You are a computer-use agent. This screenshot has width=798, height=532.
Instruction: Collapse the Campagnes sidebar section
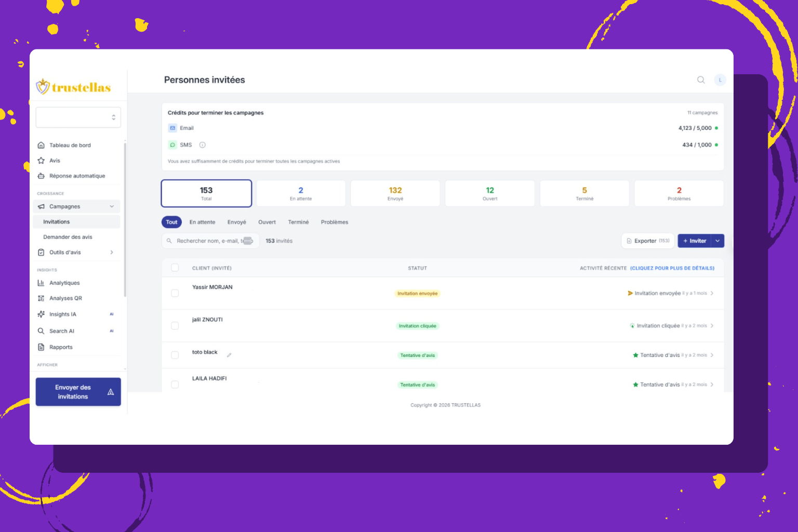click(x=112, y=207)
